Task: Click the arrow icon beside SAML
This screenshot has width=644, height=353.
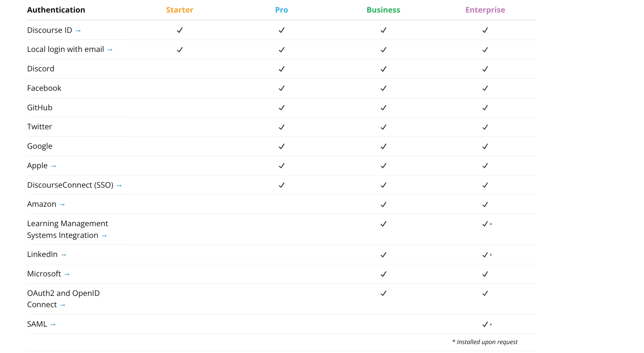Action: click(x=53, y=325)
